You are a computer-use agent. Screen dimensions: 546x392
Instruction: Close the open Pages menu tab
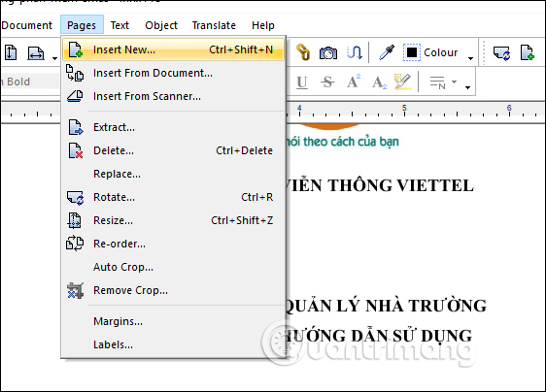pos(82,24)
